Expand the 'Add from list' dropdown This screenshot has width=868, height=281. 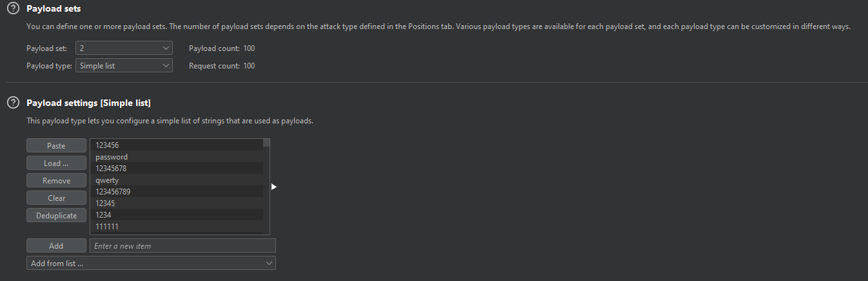click(x=151, y=264)
